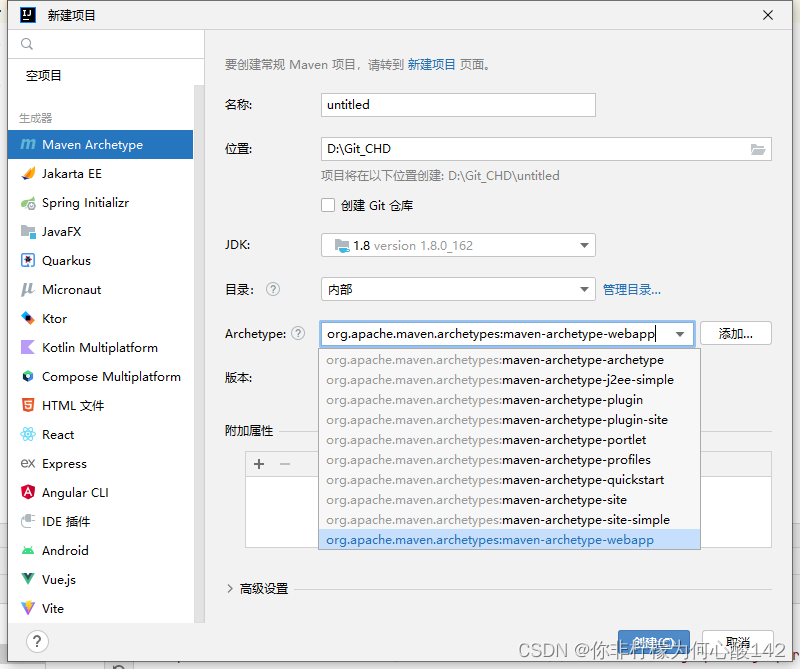Open the 目录 内部 dropdown

point(458,289)
